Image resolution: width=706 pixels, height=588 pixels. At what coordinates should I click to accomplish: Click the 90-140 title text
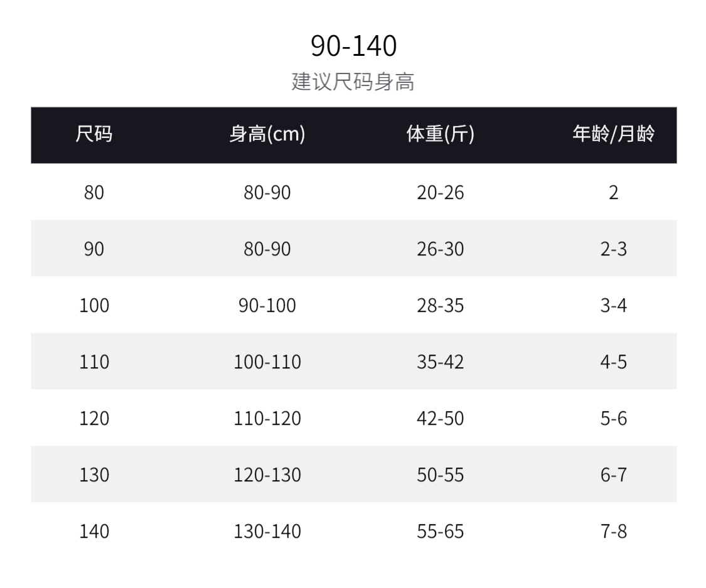353,46
